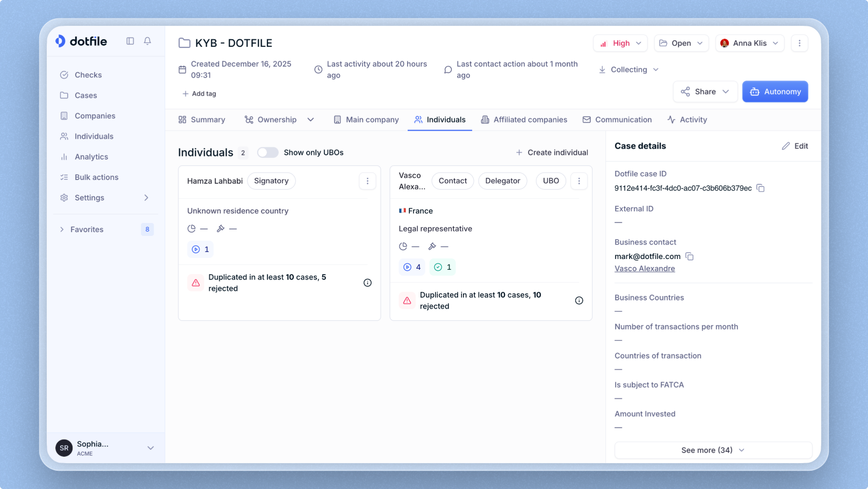Image resolution: width=868 pixels, height=489 pixels.
Task: Click Create individual
Action: [552, 153]
